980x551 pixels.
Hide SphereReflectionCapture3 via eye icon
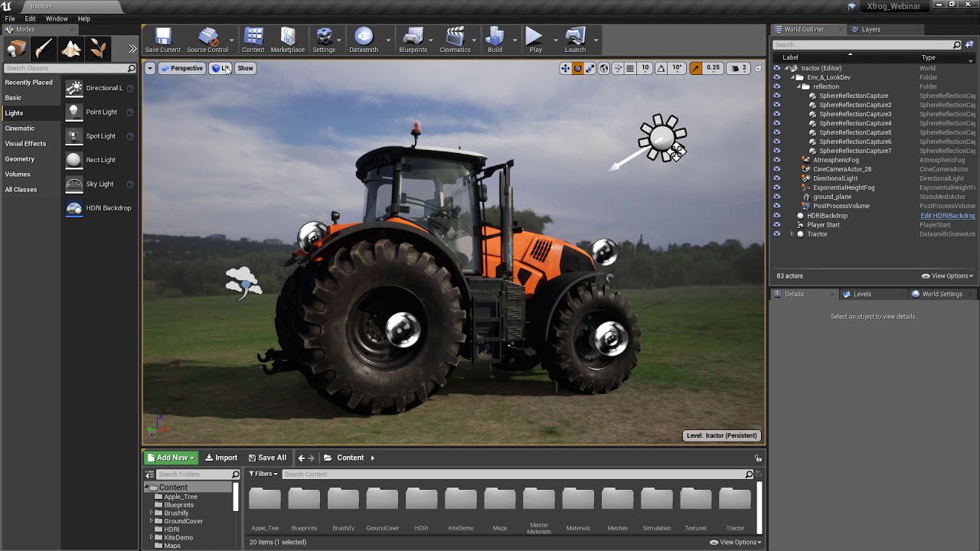776,114
